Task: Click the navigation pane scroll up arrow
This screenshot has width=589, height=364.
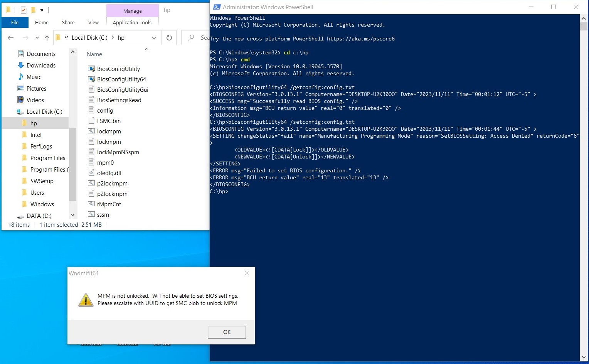Action: click(72, 52)
